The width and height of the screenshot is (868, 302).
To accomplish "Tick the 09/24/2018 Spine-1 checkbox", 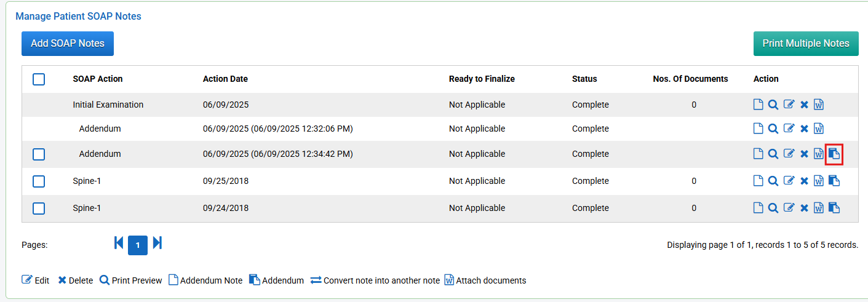I will click(39, 209).
